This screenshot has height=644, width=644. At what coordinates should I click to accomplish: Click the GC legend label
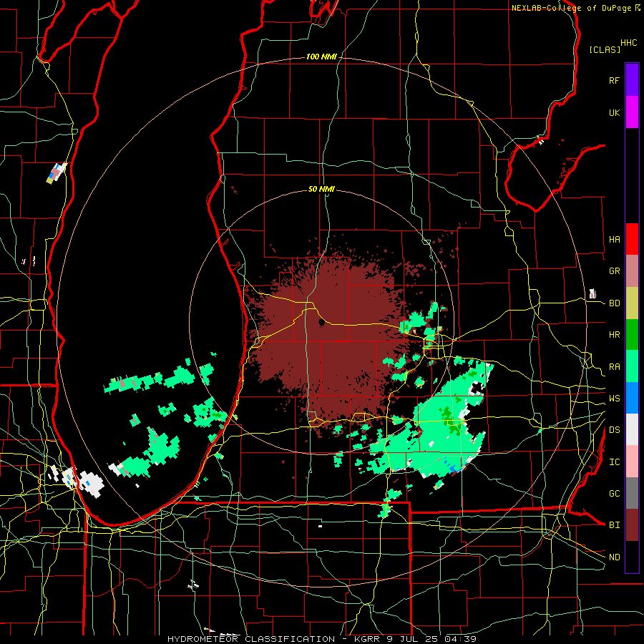click(x=614, y=493)
